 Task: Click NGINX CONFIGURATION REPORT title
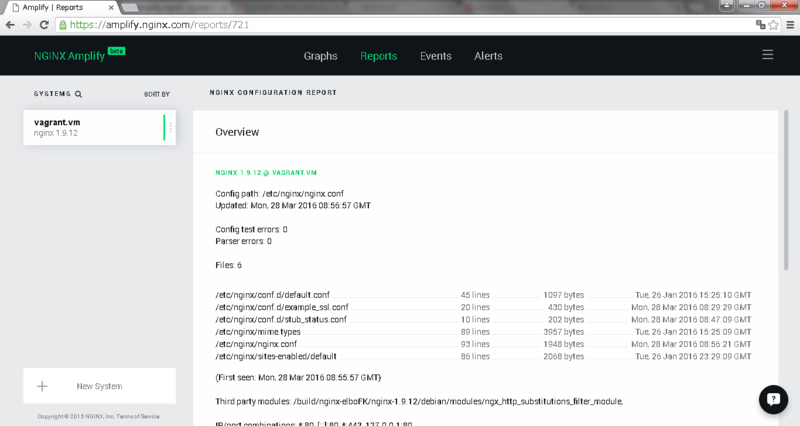(273, 93)
